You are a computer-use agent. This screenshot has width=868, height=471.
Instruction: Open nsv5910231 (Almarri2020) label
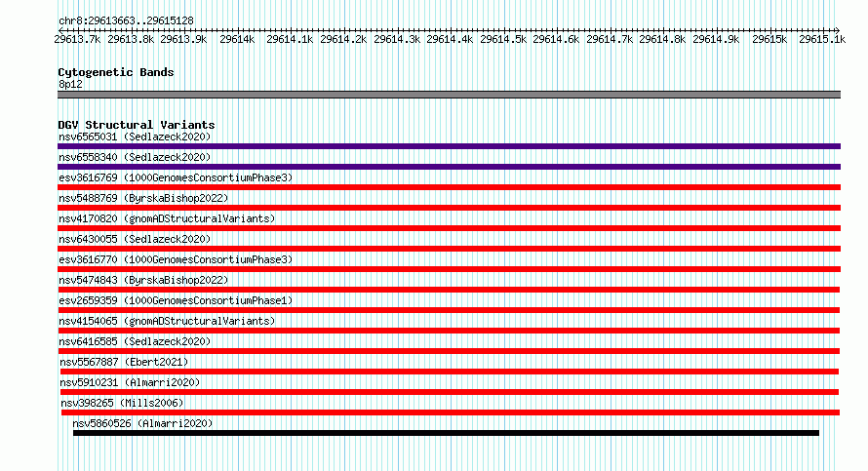point(130,382)
